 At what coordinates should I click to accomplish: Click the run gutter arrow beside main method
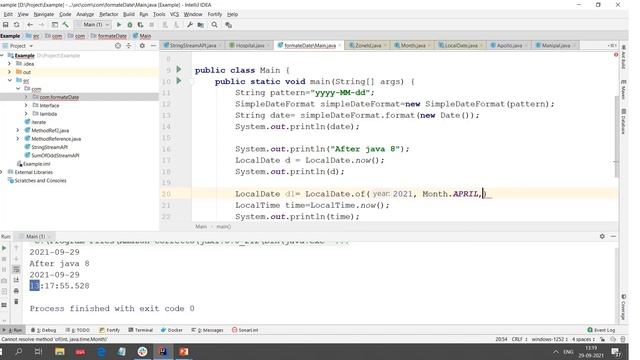pyautogui.click(x=179, y=81)
